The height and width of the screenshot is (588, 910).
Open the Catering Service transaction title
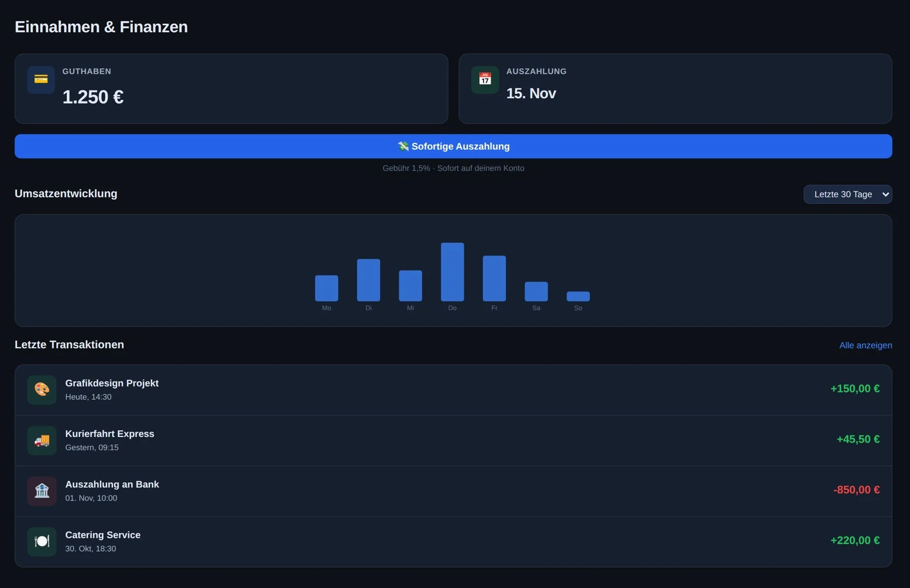coord(103,534)
